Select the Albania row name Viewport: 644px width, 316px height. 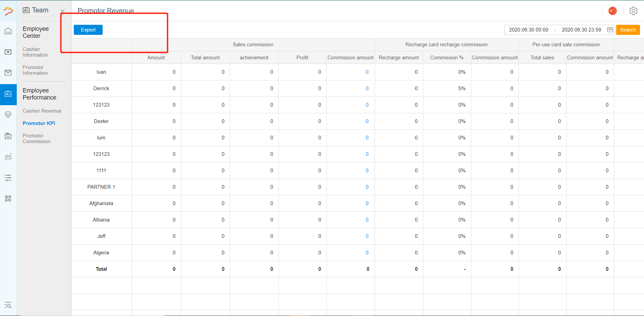click(101, 220)
